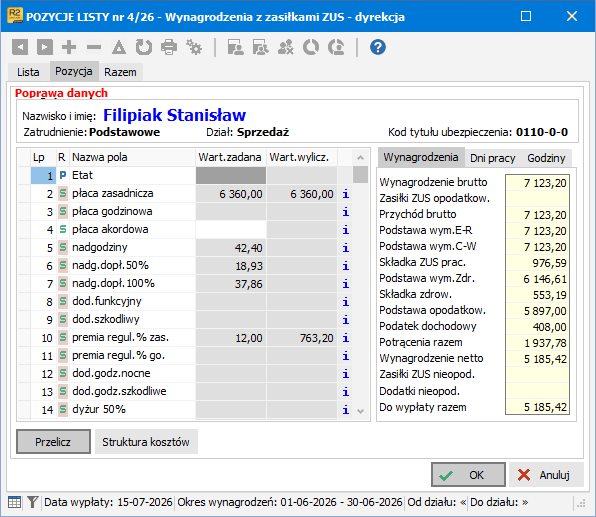The image size is (596, 517).
Task: Click the Nazwa pola column header
Action: pyautogui.click(x=132, y=157)
